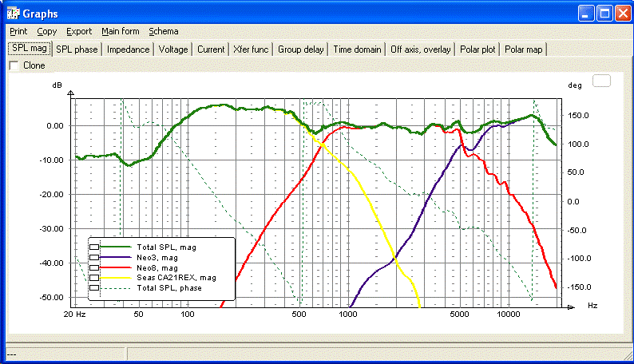Click the yellow Seas CA21REX legend line

click(115, 278)
